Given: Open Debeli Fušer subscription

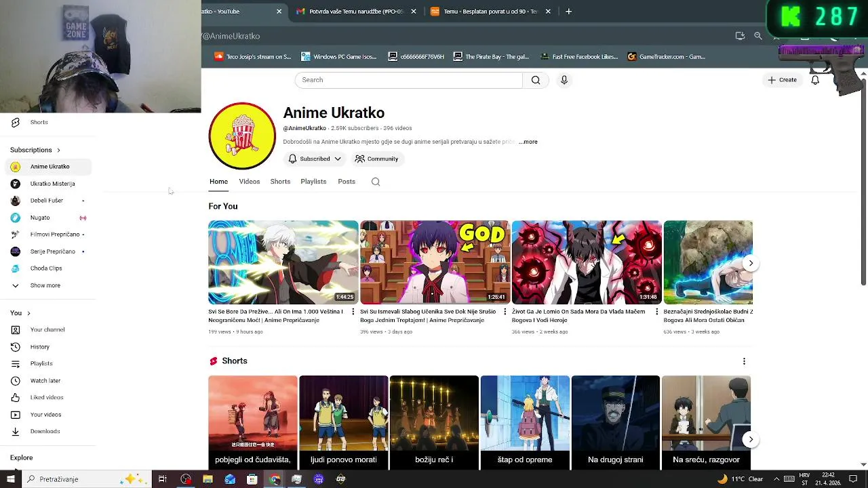Looking at the screenshot, I should (47, 201).
